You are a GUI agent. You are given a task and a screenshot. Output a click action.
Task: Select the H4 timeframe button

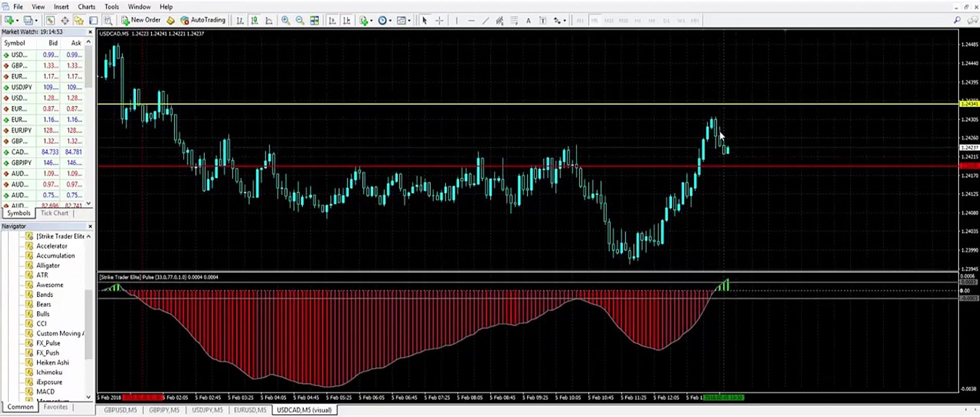click(652, 20)
